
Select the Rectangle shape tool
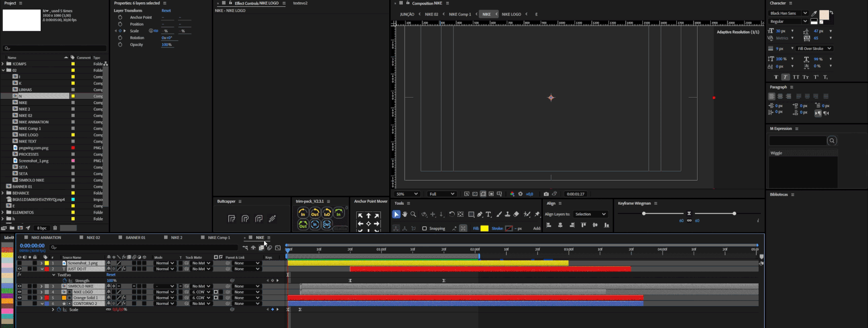pos(471,214)
